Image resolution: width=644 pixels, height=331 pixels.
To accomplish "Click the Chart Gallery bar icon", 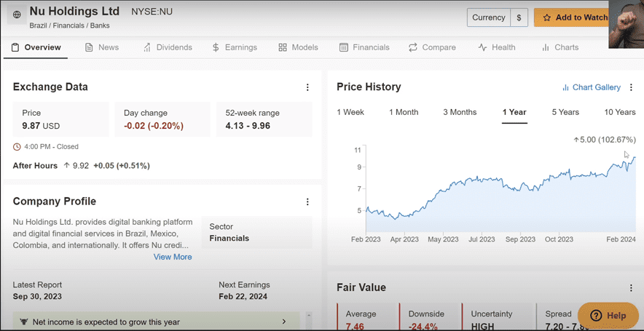I will coord(565,87).
